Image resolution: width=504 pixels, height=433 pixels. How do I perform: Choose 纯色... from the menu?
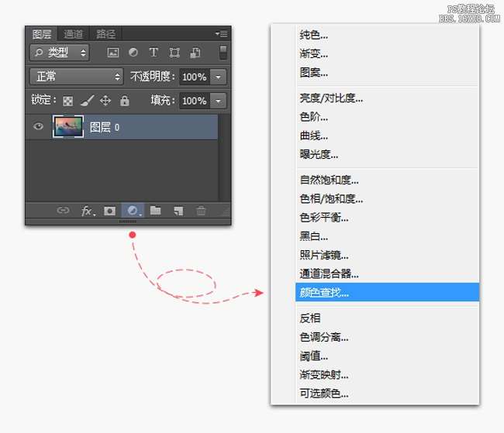coord(387,35)
